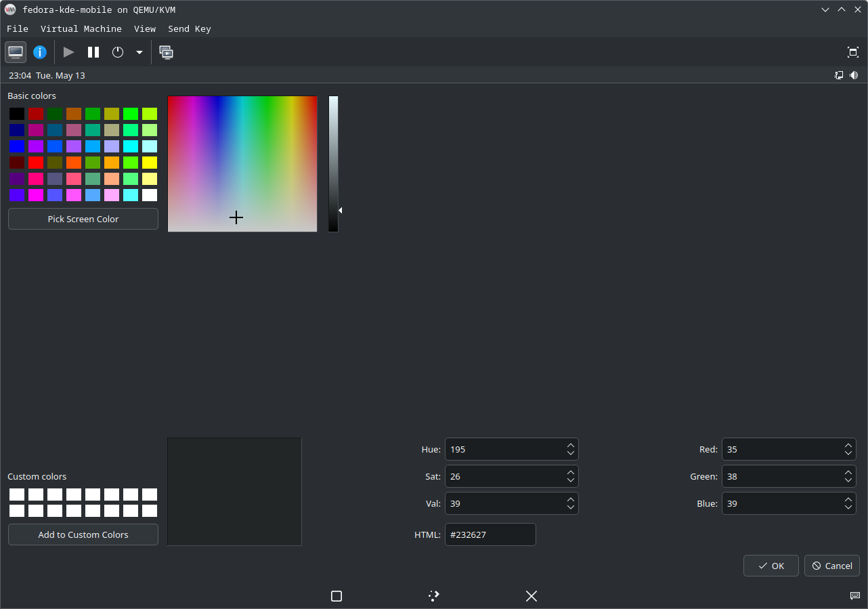
Task: Decrease the Hue value with down arrow
Action: [x=571, y=453]
